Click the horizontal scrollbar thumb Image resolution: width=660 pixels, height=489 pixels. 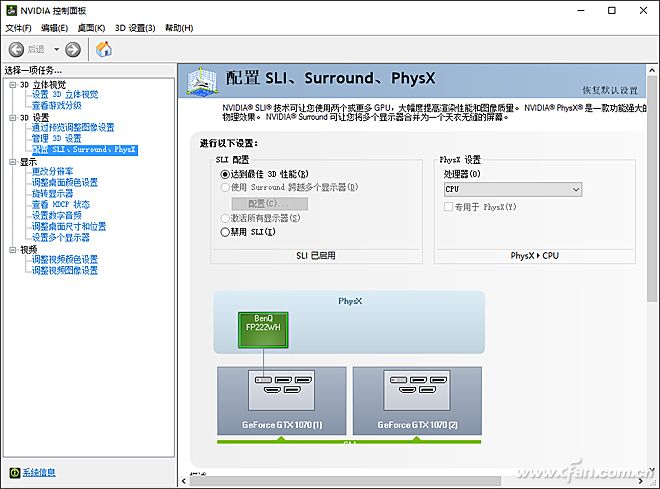pos(345,481)
